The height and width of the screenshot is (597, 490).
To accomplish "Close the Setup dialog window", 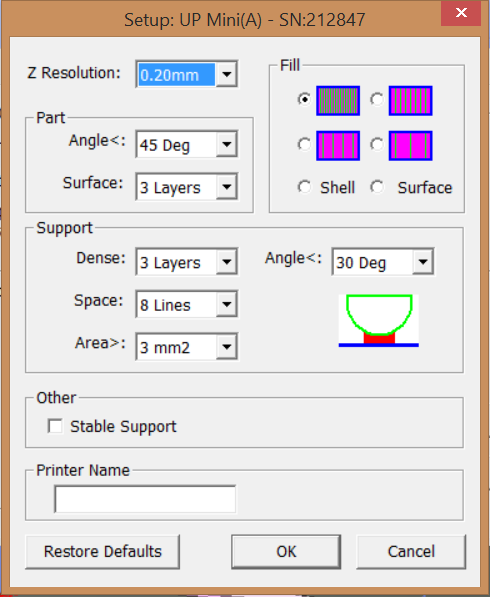I will click(x=461, y=13).
